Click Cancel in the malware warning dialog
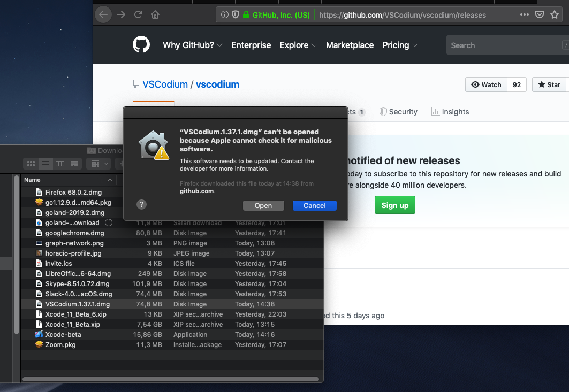This screenshot has width=569, height=392. [x=315, y=205]
